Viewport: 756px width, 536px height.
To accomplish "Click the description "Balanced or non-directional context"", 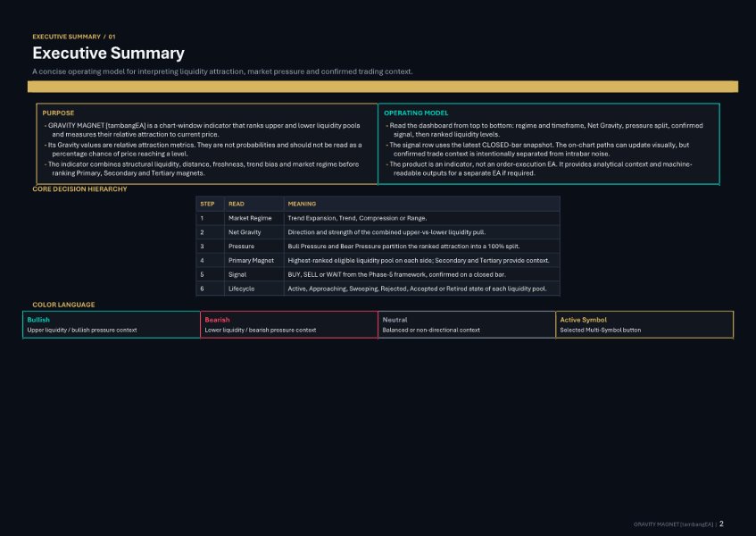I will [431, 330].
